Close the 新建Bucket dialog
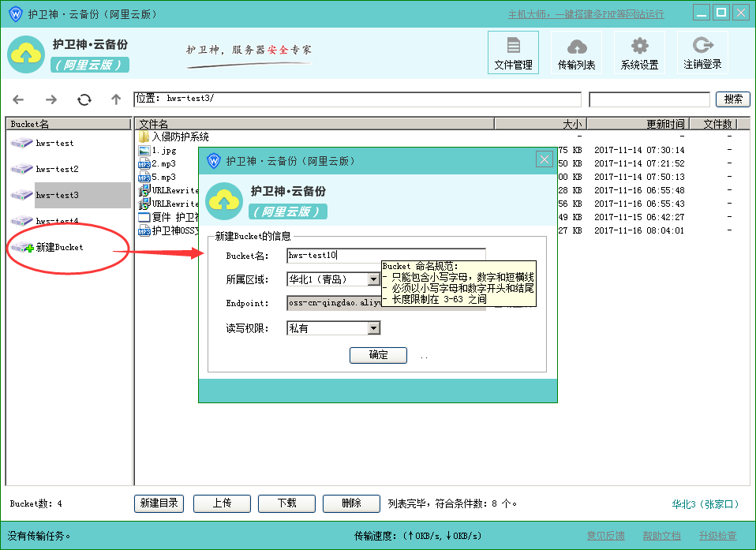The height and width of the screenshot is (550, 756). 544,159
